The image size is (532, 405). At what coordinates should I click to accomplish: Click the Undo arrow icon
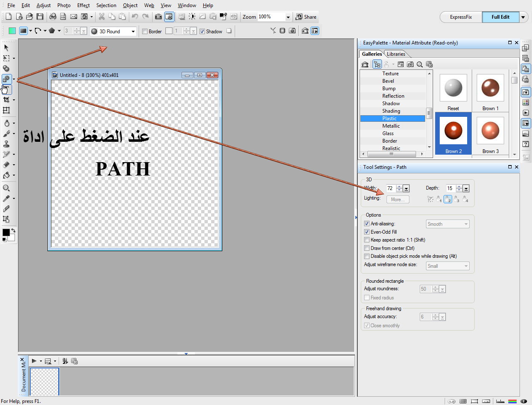pos(135,17)
